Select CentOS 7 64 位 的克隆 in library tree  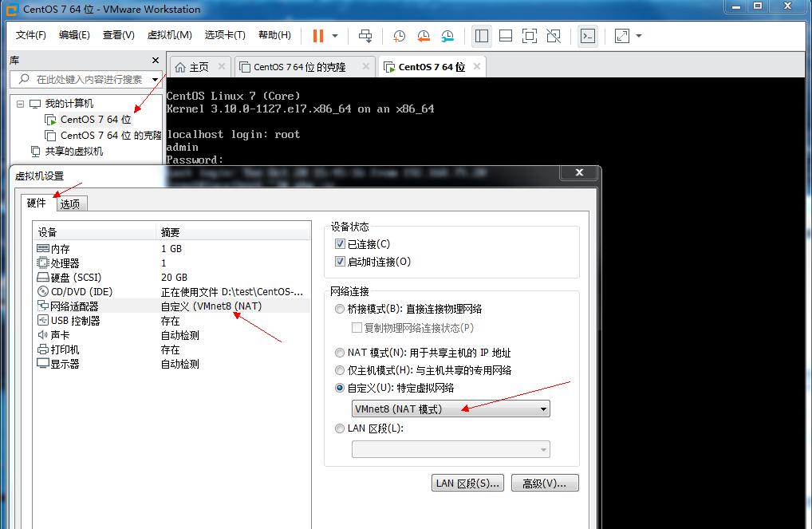click(x=111, y=135)
